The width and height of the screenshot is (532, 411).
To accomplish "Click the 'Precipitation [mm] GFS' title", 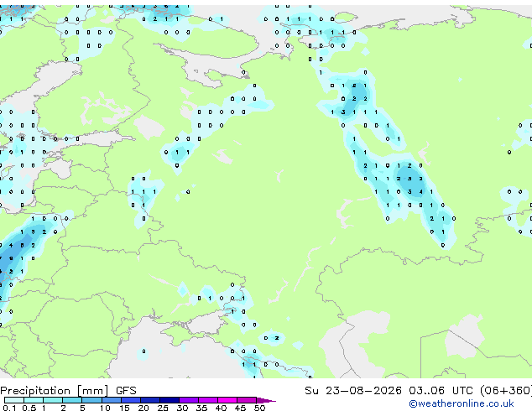I will point(68,391).
